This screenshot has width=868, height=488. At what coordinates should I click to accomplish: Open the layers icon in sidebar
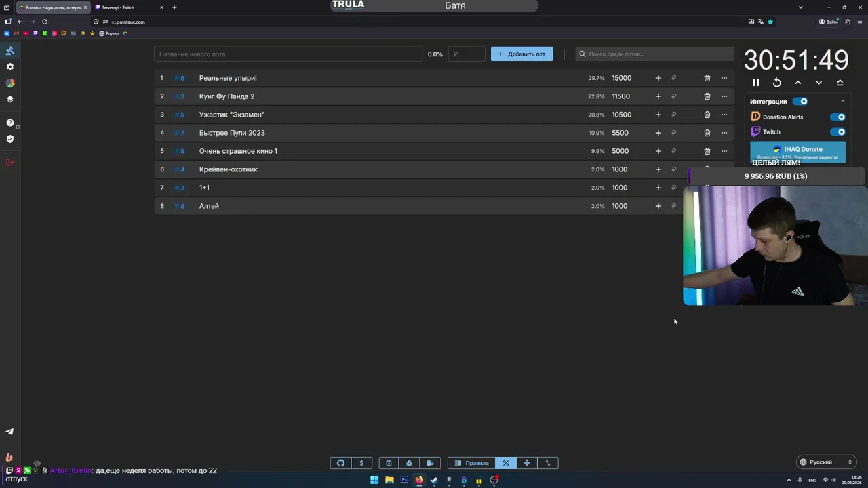[x=10, y=99]
